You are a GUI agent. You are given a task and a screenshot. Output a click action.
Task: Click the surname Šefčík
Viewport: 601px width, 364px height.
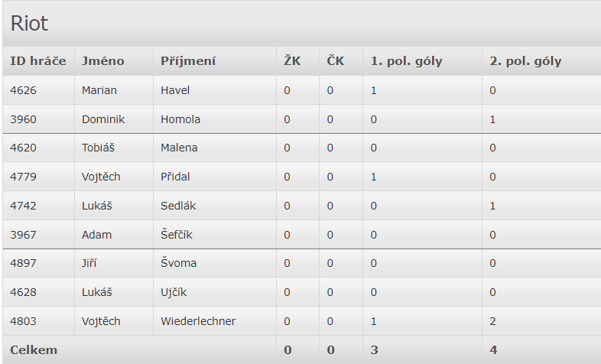pos(177,235)
